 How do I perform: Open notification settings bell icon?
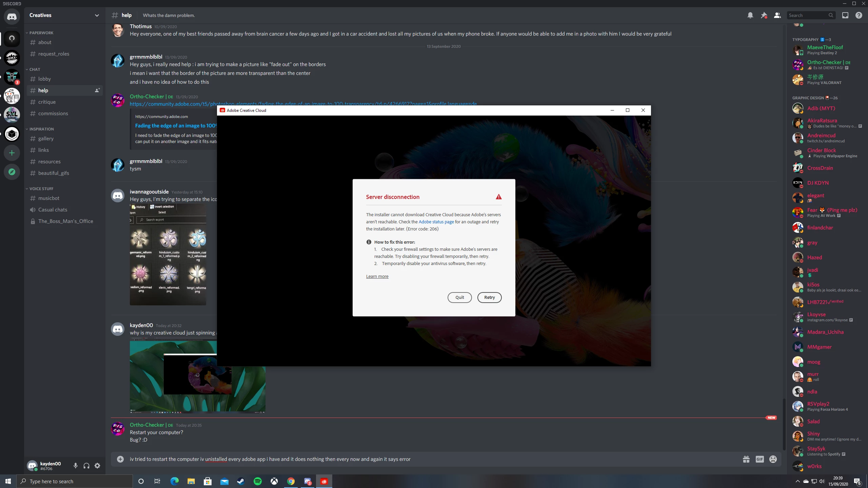(x=750, y=15)
